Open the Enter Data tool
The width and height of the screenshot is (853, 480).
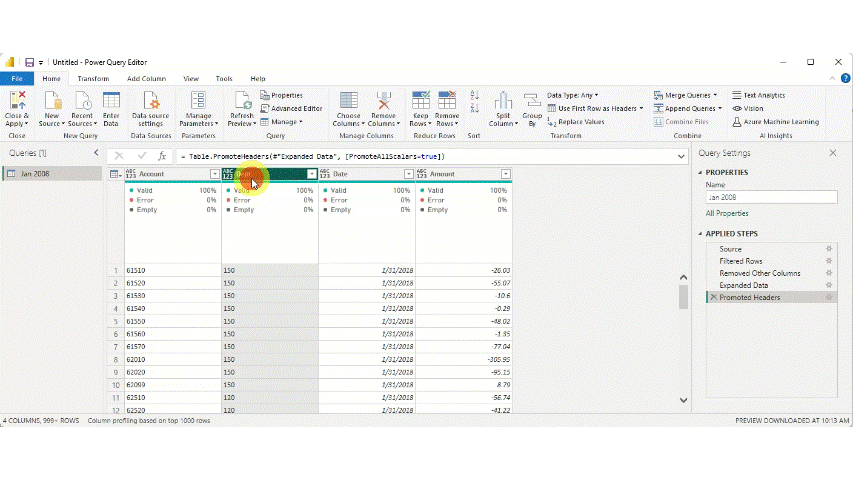click(111, 101)
